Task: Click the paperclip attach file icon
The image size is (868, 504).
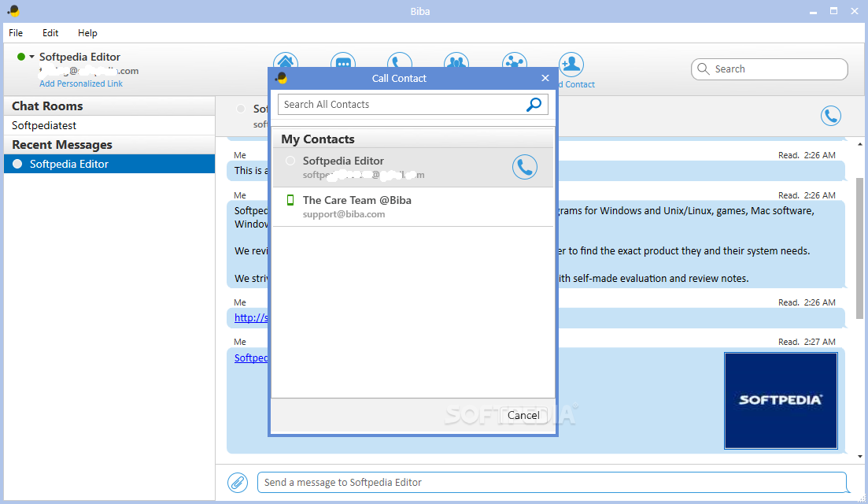Action: click(238, 483)
